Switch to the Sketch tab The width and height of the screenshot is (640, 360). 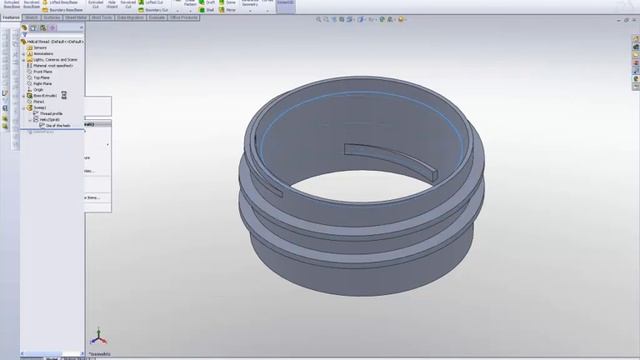31,18
